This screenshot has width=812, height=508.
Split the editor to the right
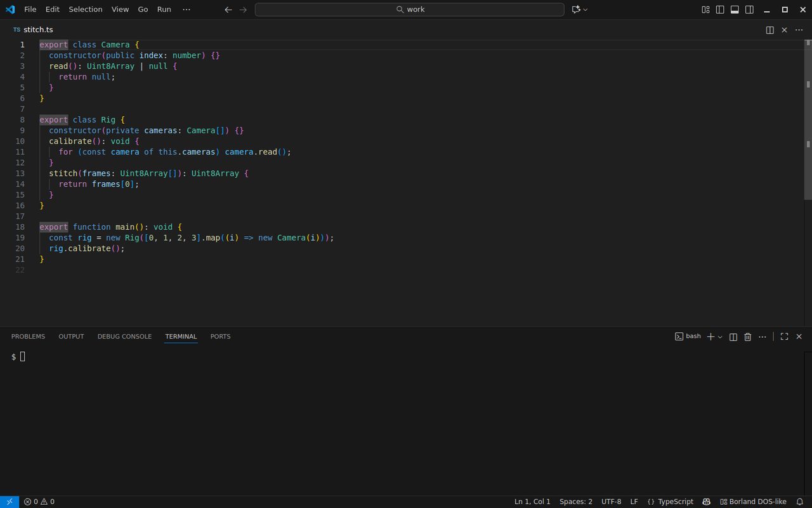(x=769, y=30)
